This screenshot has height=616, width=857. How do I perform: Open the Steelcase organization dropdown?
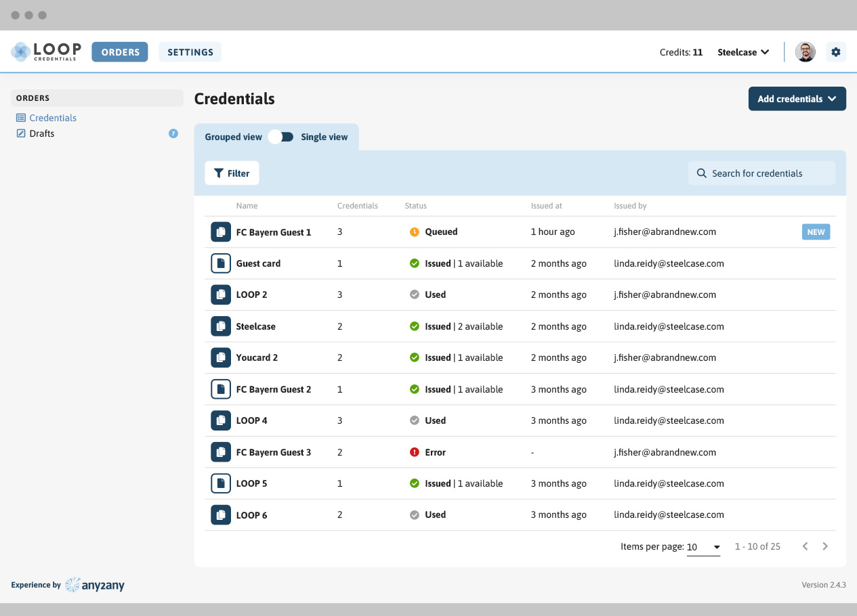coord(743,52)
